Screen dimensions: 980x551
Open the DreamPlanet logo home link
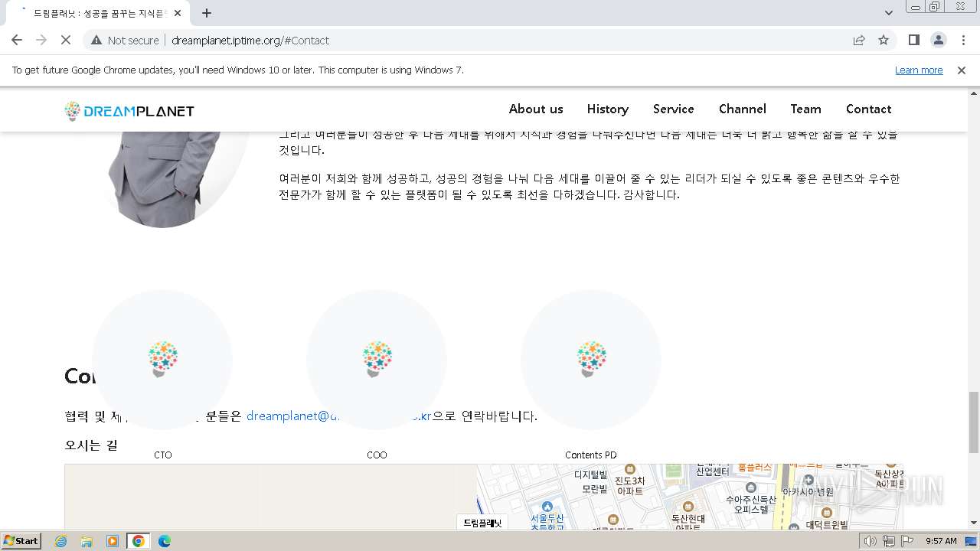(129, 111)
